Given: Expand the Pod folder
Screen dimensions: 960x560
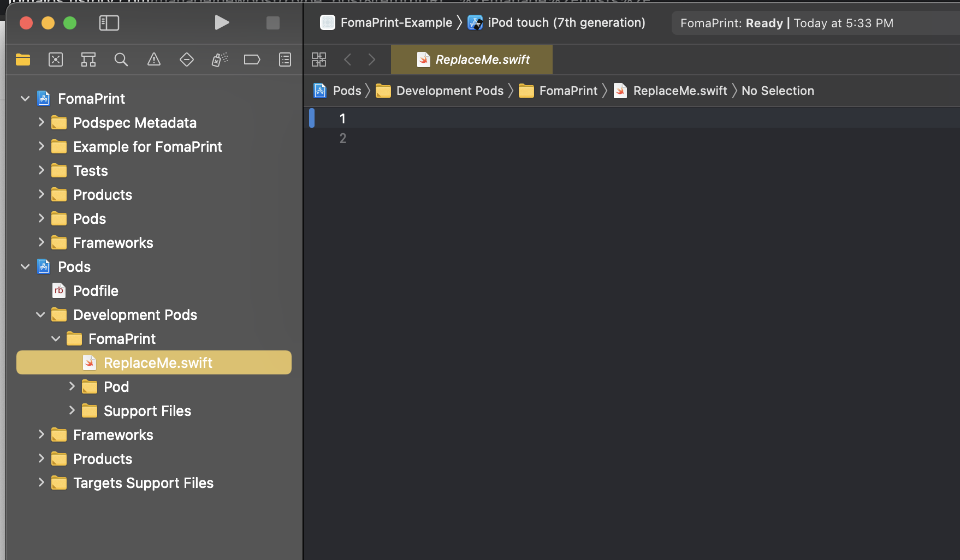Looking at the screenshot, I should click(x=72, y=386).
